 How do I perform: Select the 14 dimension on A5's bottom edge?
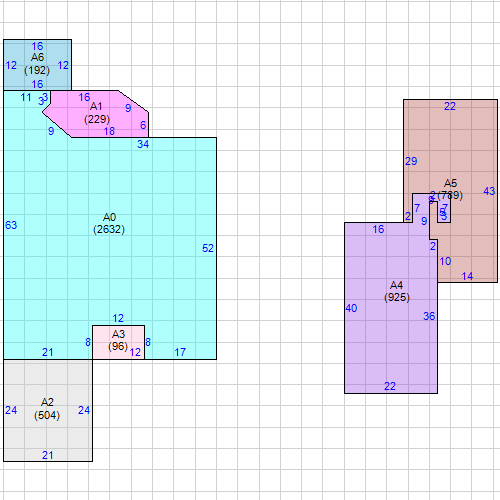coord(467,276)
